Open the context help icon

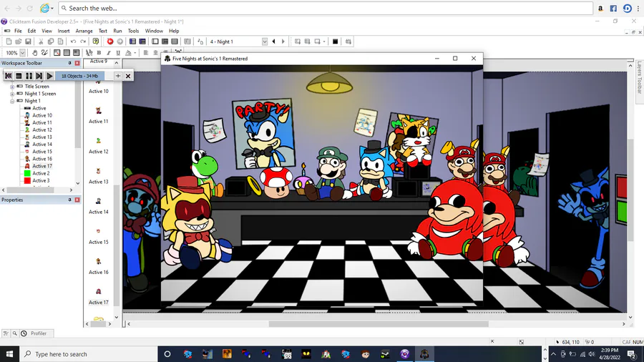coord(96,41)
